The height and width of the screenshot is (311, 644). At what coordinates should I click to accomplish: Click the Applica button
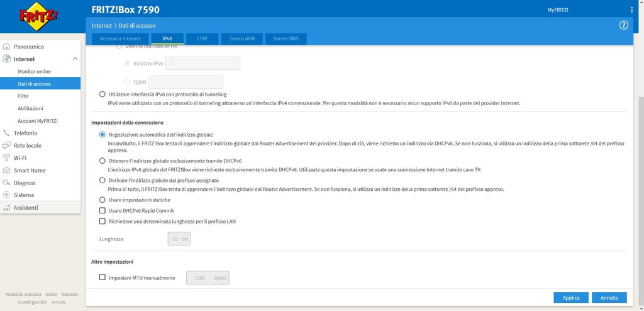[571, 297]
